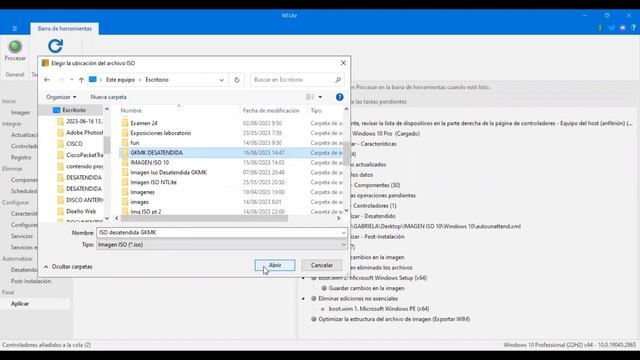Click Escritorio in the address path
640x360 pixels.
coord(157,80)
